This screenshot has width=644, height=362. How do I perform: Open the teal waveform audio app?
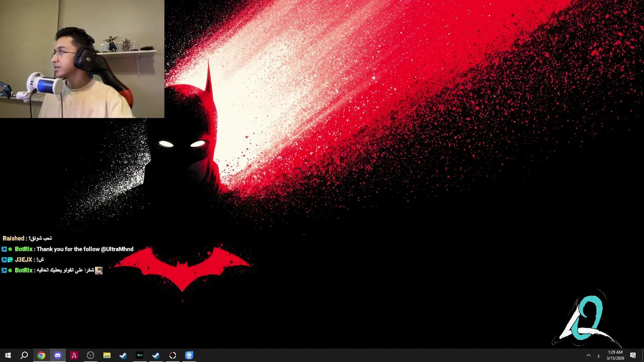pyautogui.click(x=139, y=355)
